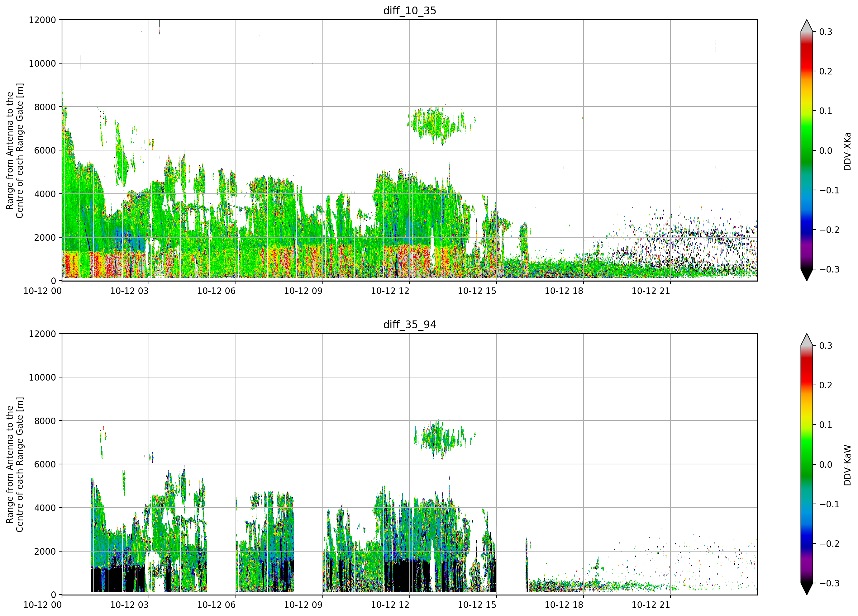This screenshot has height=616, width=858.
Task: Click the 10000 y-tick of diff_10_35
Action: pos(42,64)
